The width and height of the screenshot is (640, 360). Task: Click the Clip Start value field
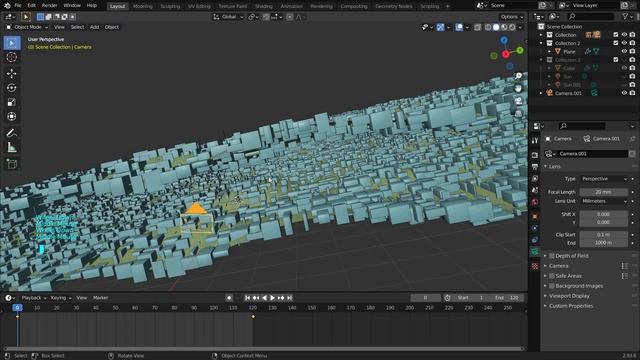[604, 235]
